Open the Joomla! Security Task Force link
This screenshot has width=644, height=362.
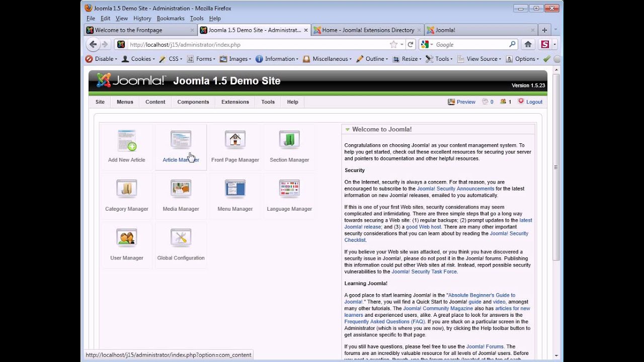pos(424,271)
